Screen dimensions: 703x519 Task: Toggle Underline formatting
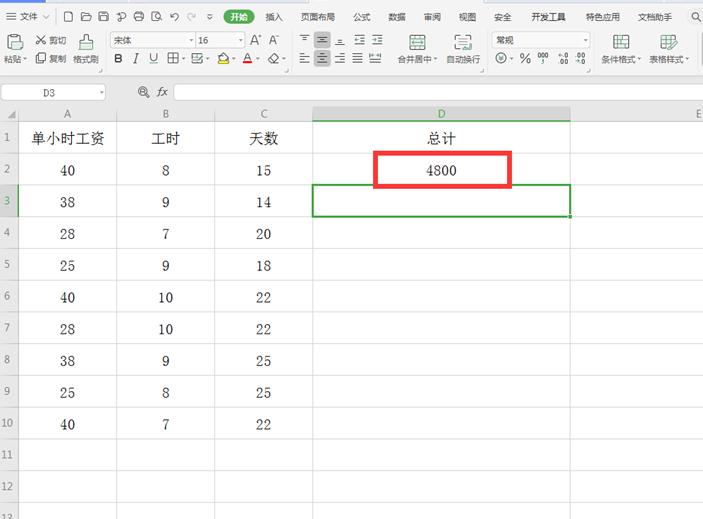point(153,58)
